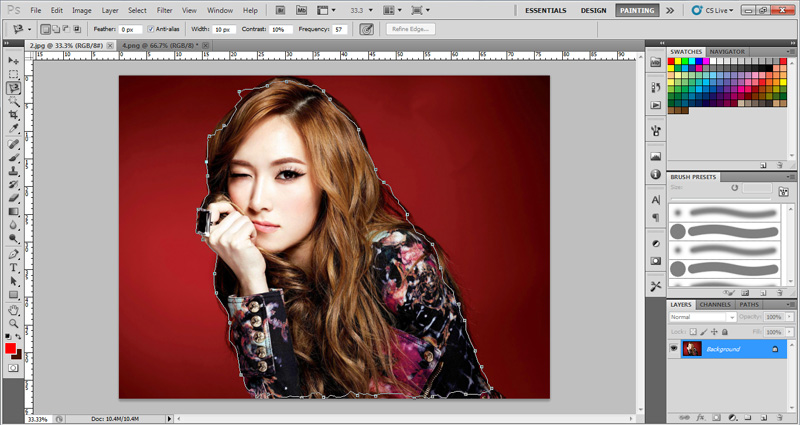
Task: Toggle tablet pressure for pen width
Action: point(366,29)
